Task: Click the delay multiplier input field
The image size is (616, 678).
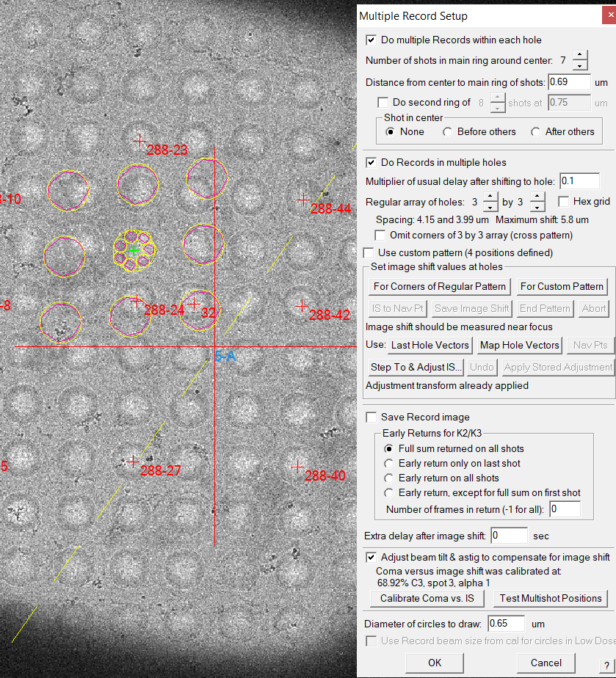Action: [579, 181]
